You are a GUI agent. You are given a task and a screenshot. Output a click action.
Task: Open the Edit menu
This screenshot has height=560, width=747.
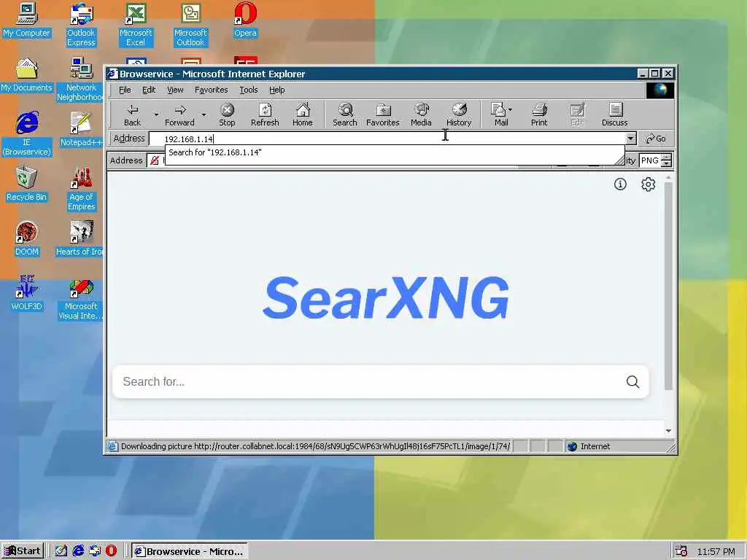[x=149, y=90]
